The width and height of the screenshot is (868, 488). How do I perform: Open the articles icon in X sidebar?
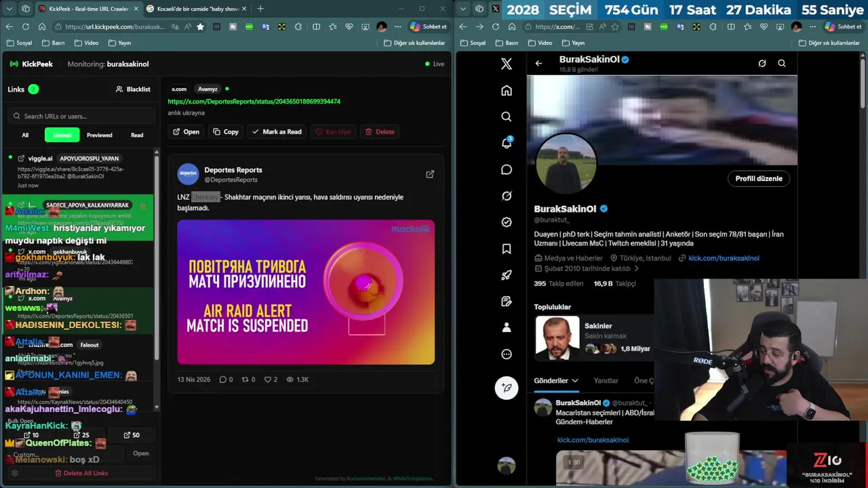506,301
